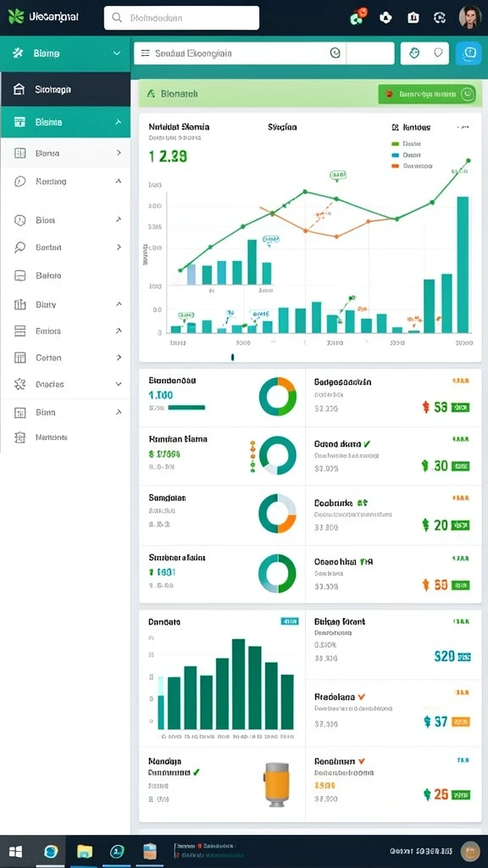
Task: Expand the Biame dropdown at the sidebar top
Action: coord(117,53)
